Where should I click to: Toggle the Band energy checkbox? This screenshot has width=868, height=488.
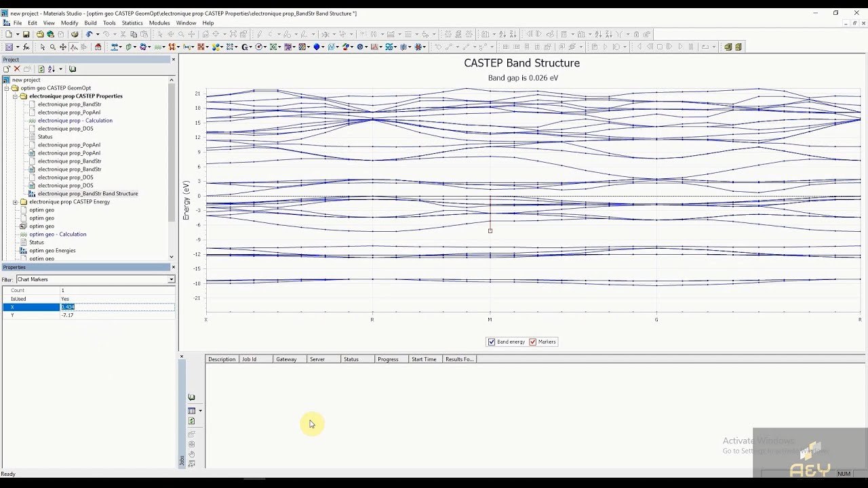(x=492, y=342)
